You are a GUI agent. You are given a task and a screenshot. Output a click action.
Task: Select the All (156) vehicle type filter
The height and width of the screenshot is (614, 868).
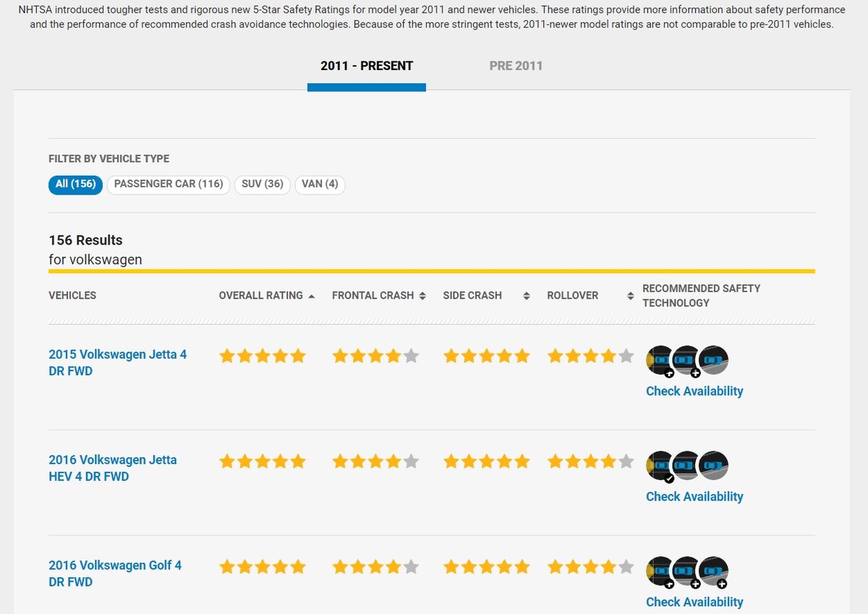tap(76, 184)
